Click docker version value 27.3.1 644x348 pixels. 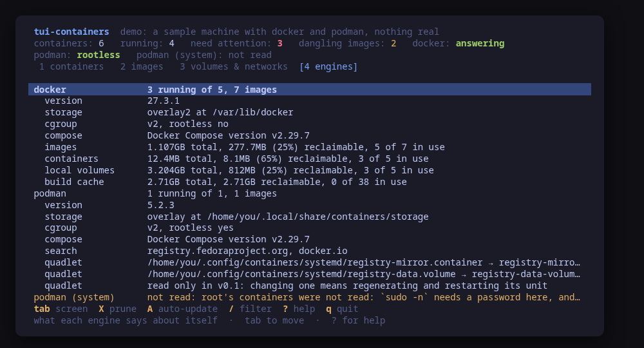164,101
